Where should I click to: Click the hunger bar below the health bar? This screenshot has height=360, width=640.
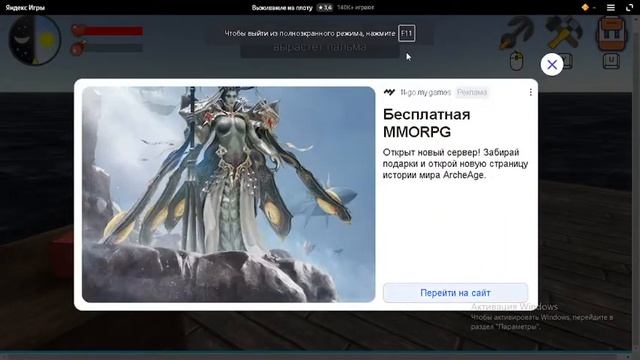pyautogui.click(x=107, y=48)
